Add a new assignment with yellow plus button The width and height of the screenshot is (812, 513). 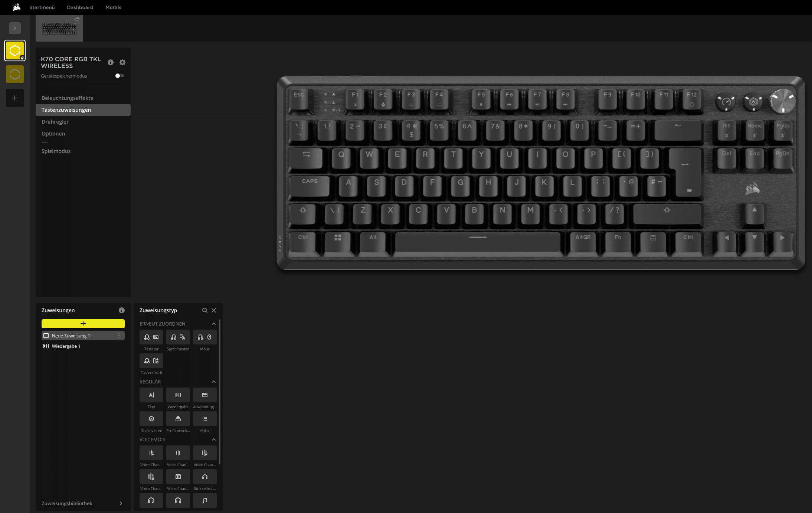click(83, 324)
